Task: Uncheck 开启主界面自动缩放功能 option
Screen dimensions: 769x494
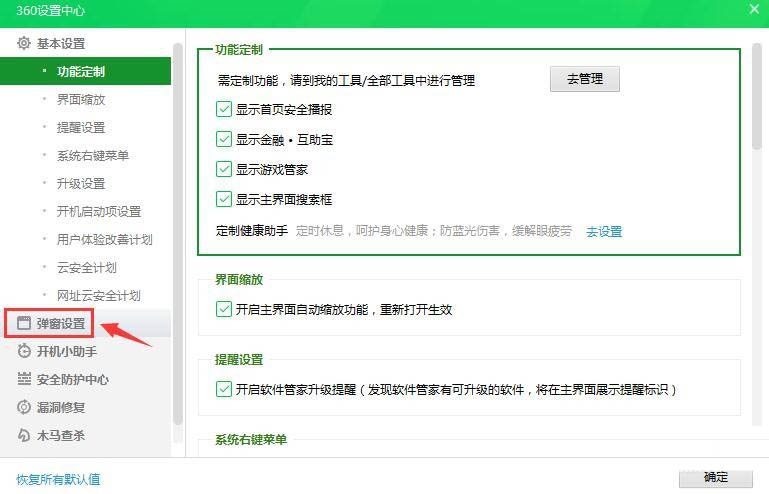Action: [x=224, y=309]
